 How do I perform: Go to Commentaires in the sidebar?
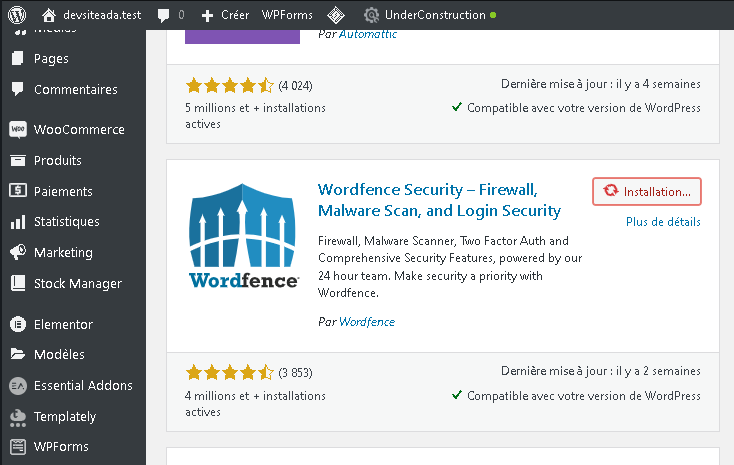point(75,90)
